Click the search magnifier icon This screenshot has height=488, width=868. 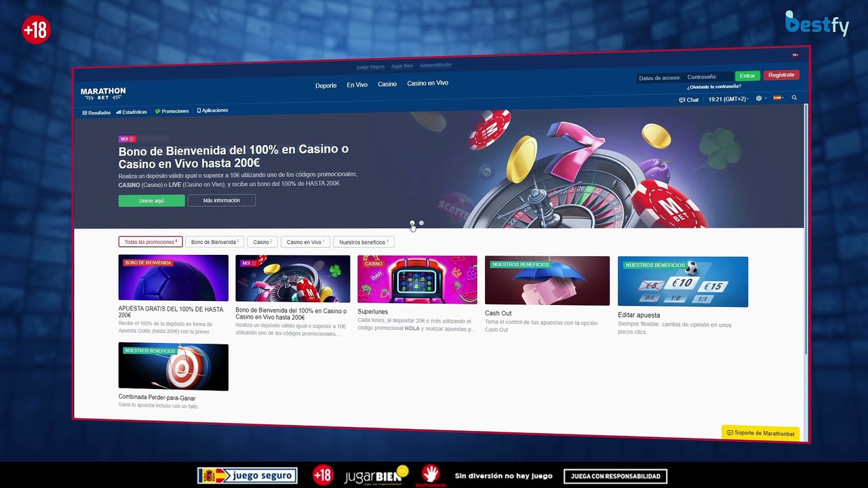tap(794, 98)
